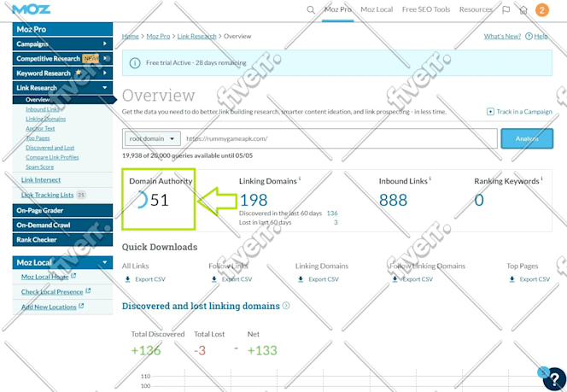
Task: Open the What's New link
Action: [502, 36]
